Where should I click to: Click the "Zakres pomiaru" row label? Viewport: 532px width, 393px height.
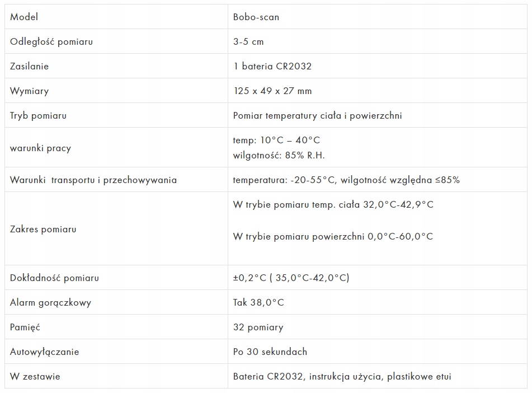click(x=43, y=229)
